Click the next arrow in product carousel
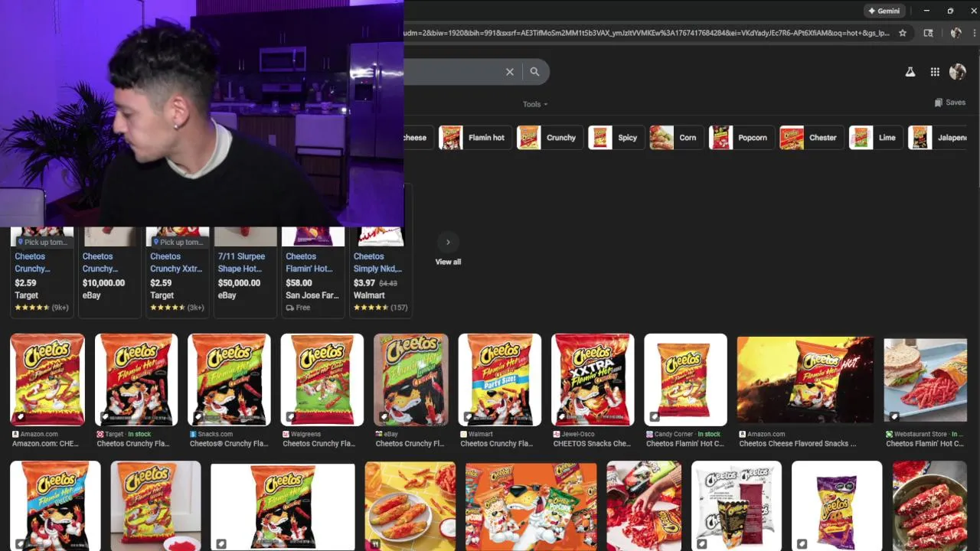 click(x=448, y=242)
